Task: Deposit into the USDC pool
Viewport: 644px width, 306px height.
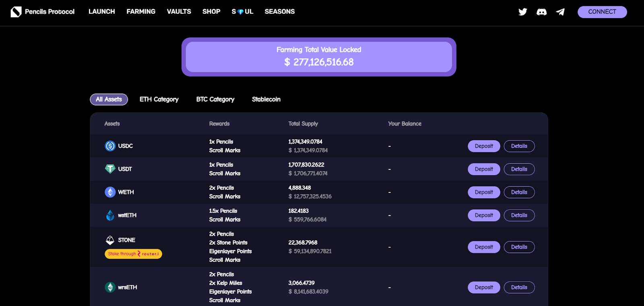Action: click(484, 146)
